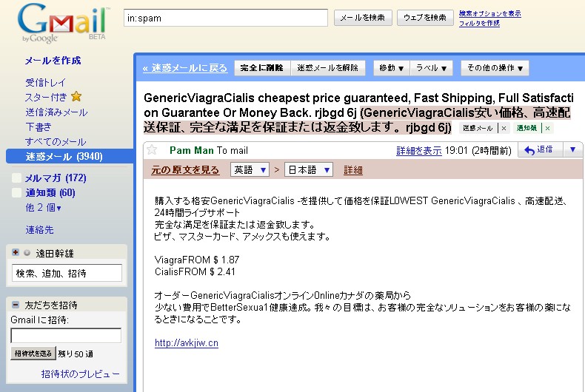
Task: Click translation 詳細 link
Action: pyautogui.click(x=353, y=170)
